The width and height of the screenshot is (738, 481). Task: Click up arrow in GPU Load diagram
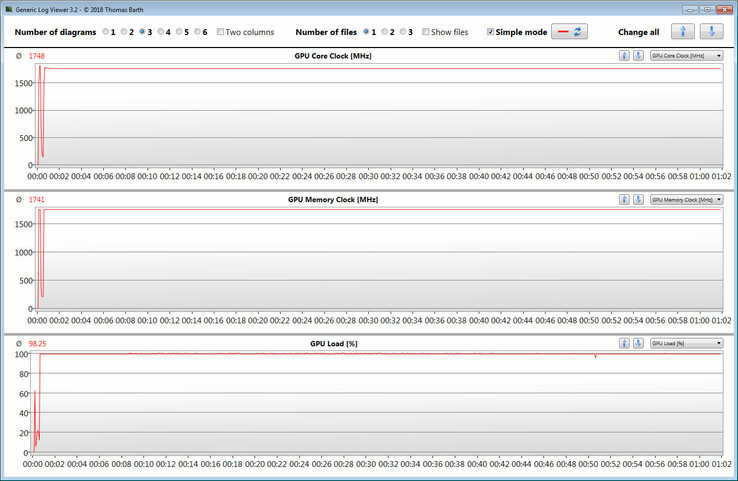coord(624,343)
